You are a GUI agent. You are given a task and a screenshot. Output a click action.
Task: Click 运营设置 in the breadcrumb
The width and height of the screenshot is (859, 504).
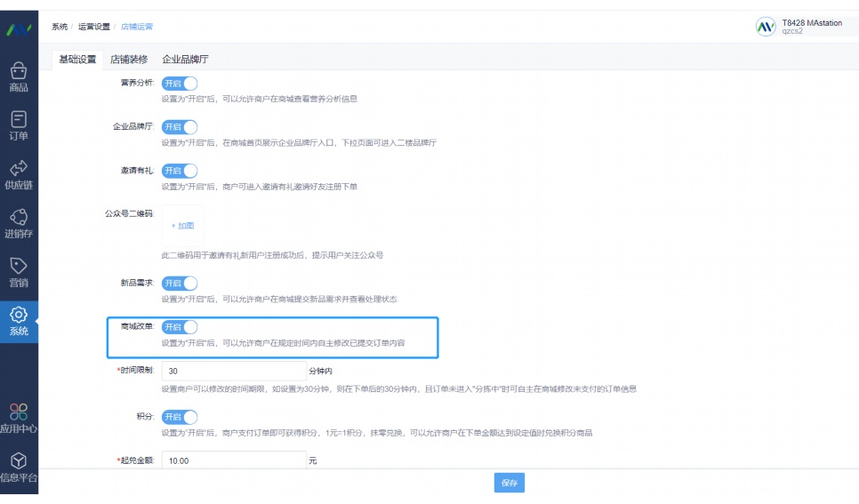pyautogui.click(x=94, y=27)
